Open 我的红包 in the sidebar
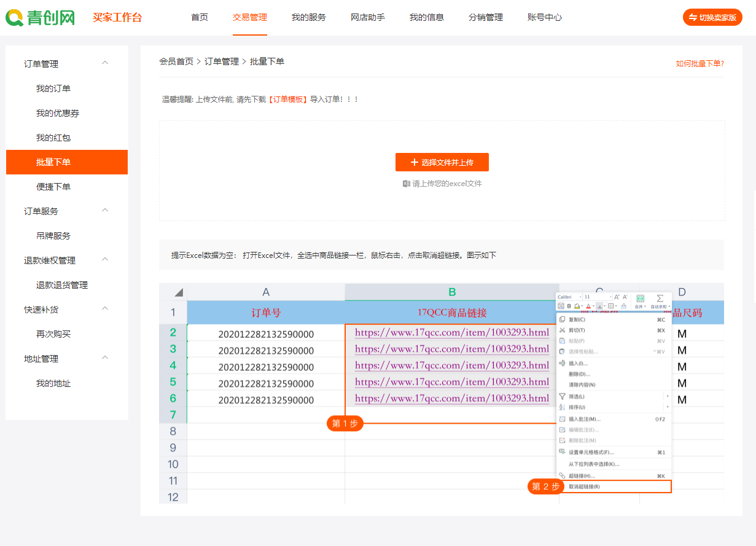 point(53,138)
